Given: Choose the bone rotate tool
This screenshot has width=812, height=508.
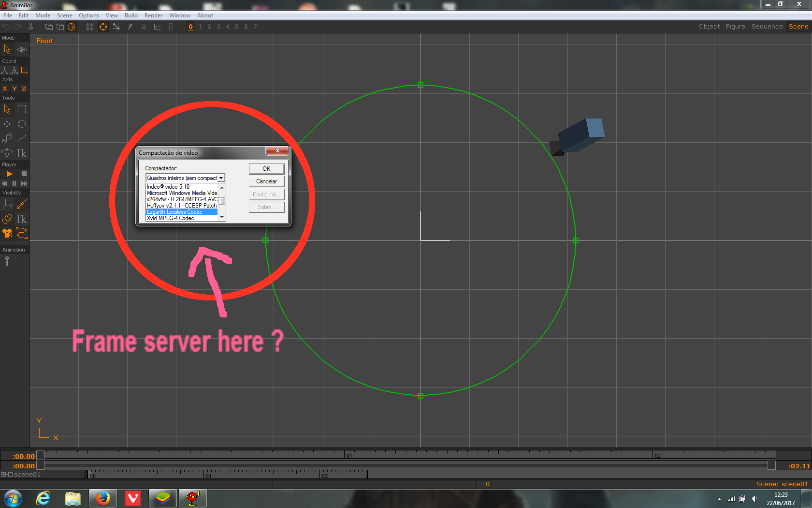Looking at the screenshot, I should 7,153.
